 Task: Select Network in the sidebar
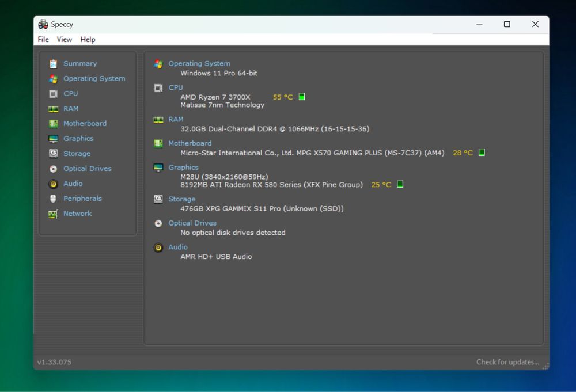(78, 214)
